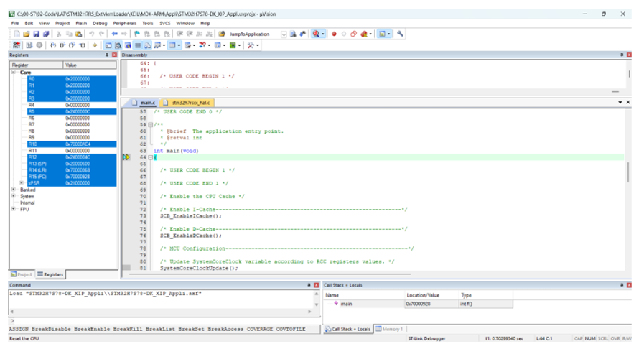Open the JumpToApplication target dropdown
Viewport: 644px width, 349px height.
[x=284, y=34]
